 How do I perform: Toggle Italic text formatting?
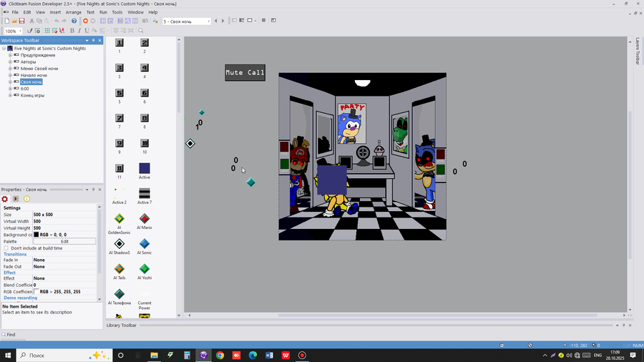point(79,31)
